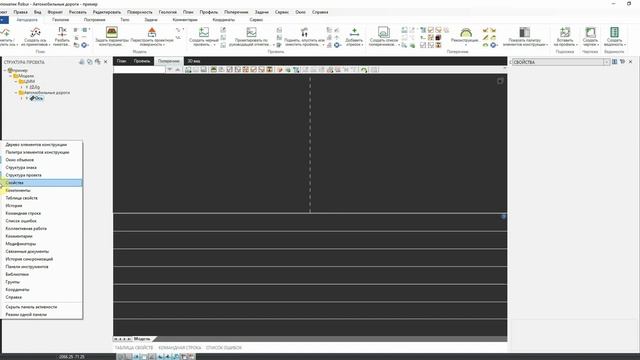640x360 pixels.
Task: Choose 'Библиотеки' menu entry
Action: click(x=42, y=274)
